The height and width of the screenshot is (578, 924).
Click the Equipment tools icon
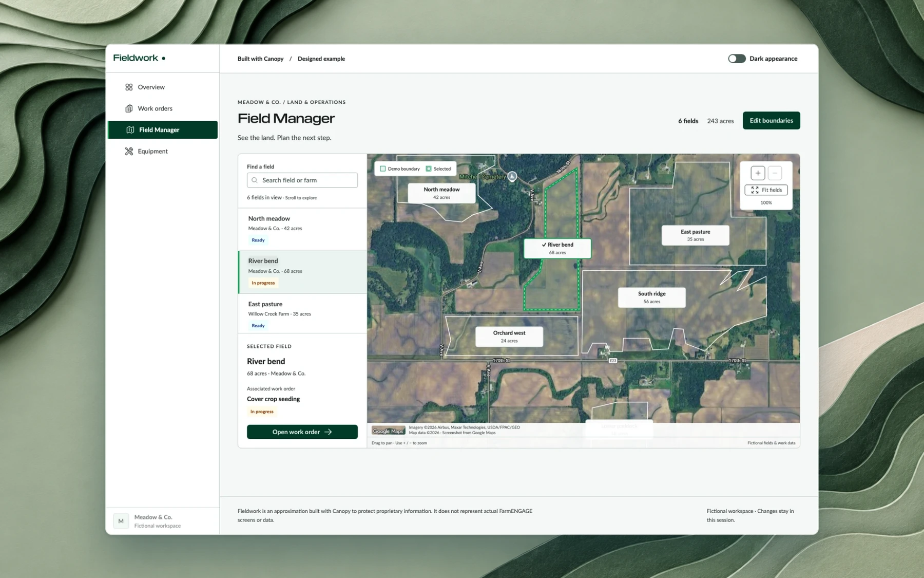[x=129, y=151]
